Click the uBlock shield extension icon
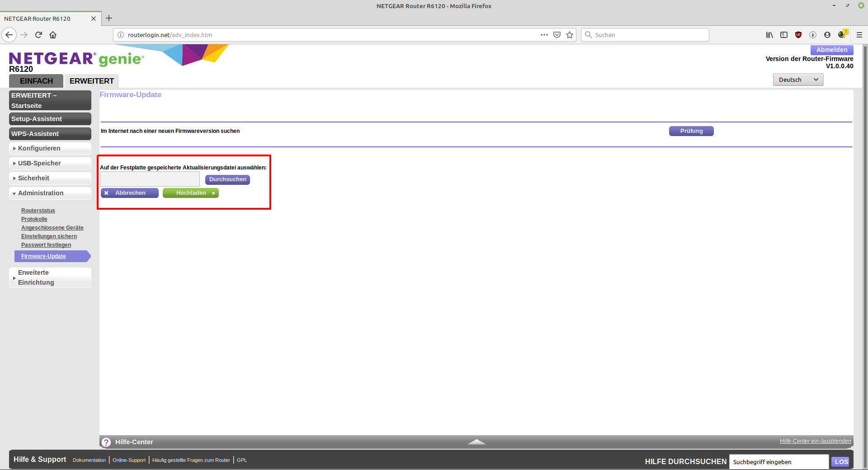The height and width of the screenshot is (470, 868). tap(798, 35)
